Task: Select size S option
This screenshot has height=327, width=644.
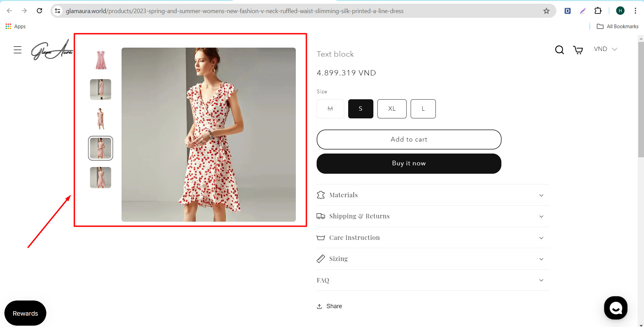Action: click(361, 109)
